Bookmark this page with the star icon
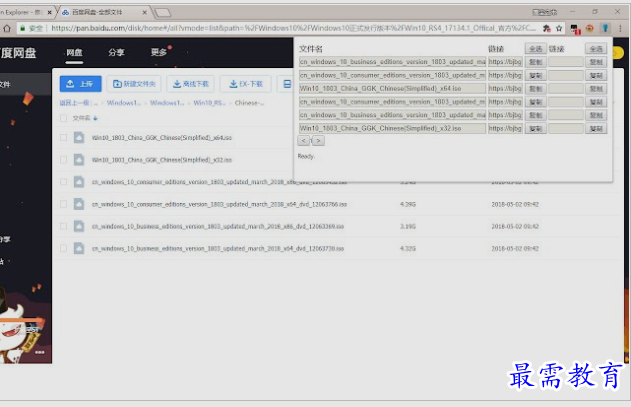The height and width of the screenshot is (407, 631). click(559, 28)
